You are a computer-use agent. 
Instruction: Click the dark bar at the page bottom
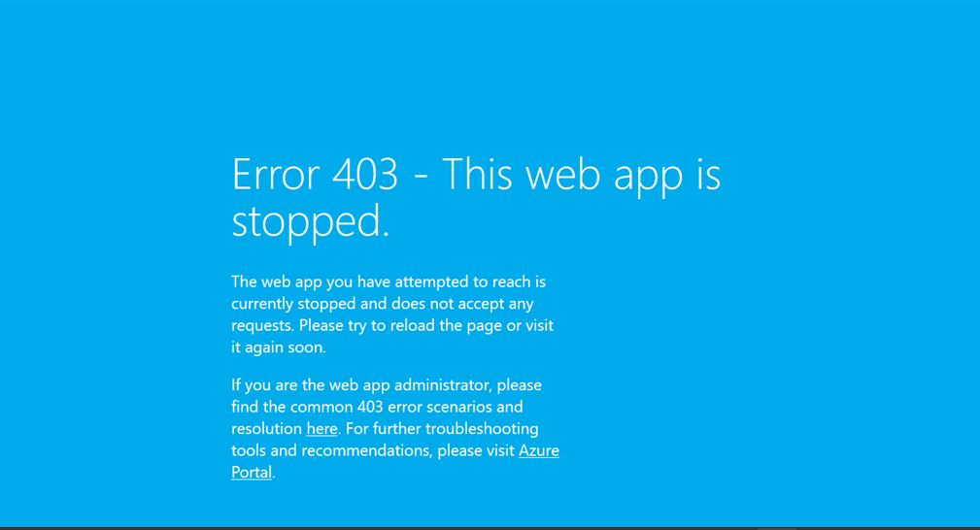click(490, 528)
